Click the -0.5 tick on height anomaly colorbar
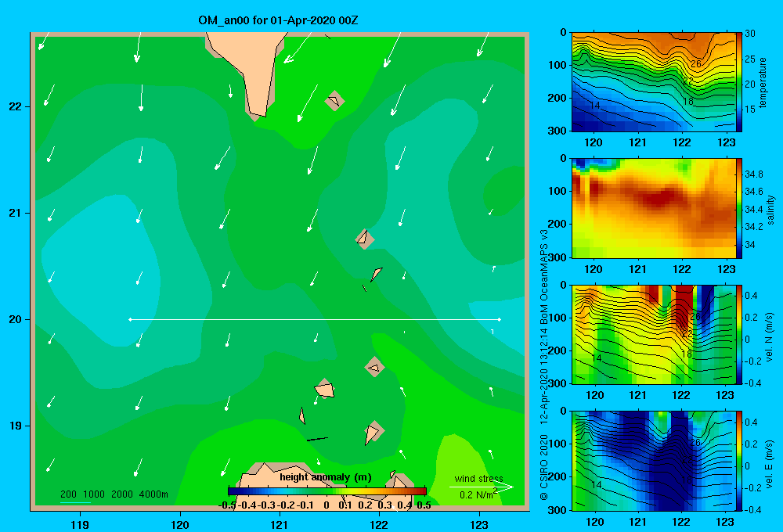 click(x=227, y=505)
